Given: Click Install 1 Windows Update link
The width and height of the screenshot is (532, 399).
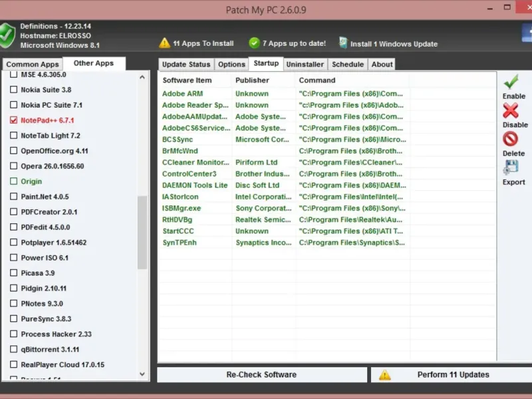Looking at the screenshot, I should click(x=394, y=44).
